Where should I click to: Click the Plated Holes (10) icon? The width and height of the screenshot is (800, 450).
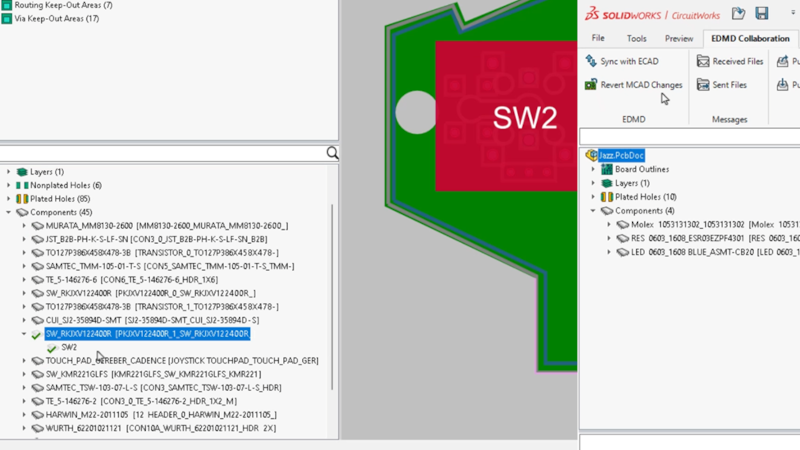pyautogui.click(x=607, y=196)
